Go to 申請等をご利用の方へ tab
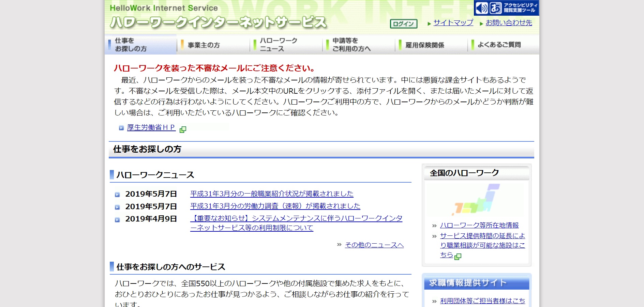Viewport: 644px width, 307px height. [x=358, y=45]
